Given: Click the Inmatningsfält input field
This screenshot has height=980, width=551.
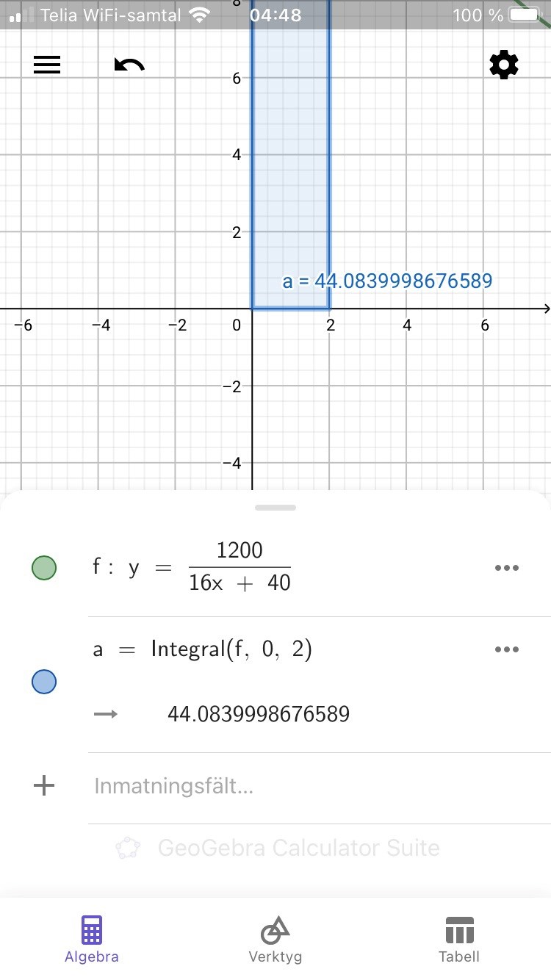Looking at the screenshot, I should point(294,787).
